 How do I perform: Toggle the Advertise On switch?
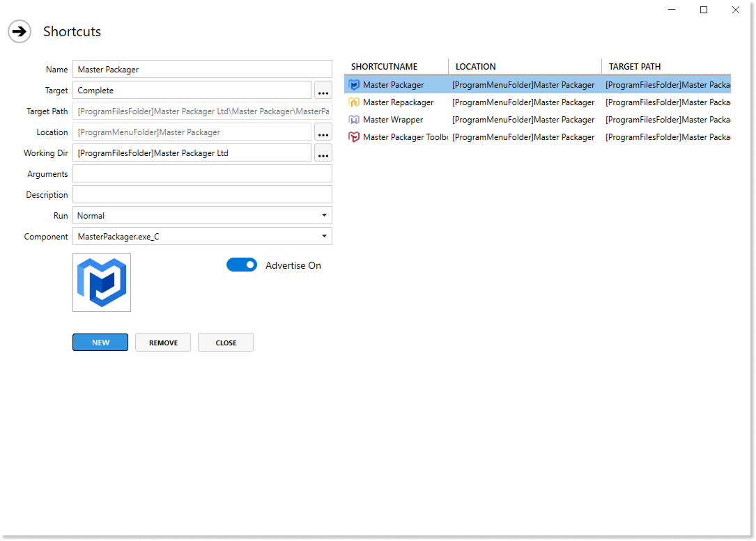[242, 265]
